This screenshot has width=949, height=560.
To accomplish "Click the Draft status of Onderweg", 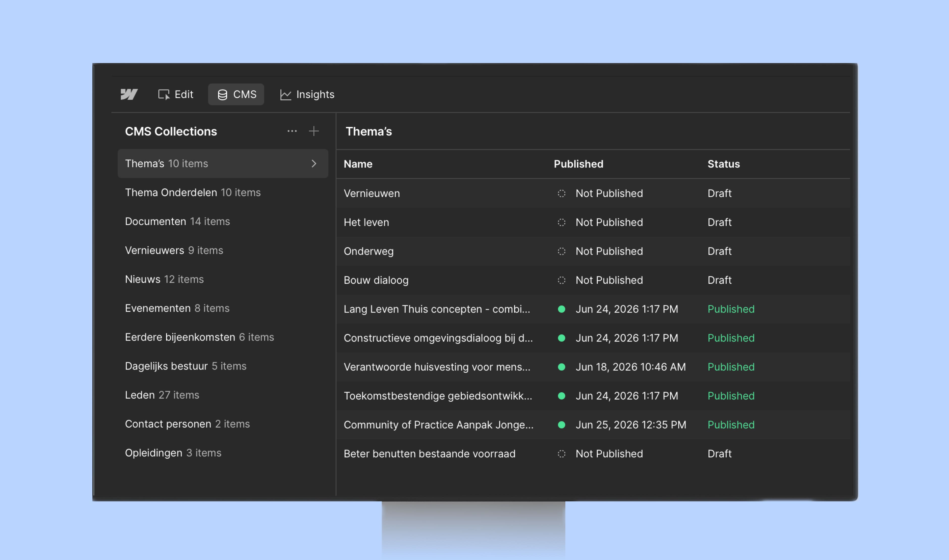I will tap(719, 251).
